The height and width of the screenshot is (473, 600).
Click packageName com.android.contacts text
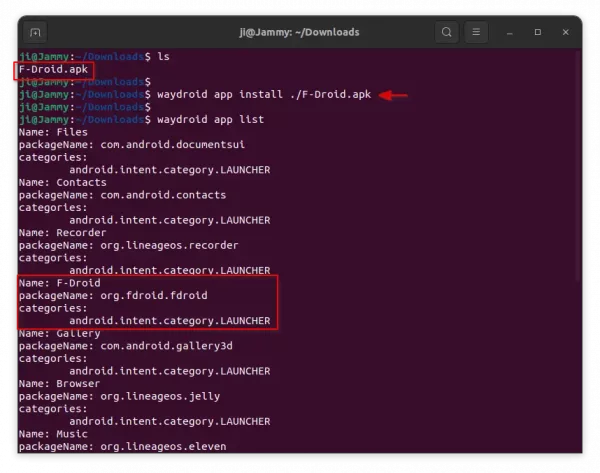click(x=122, y=195)
